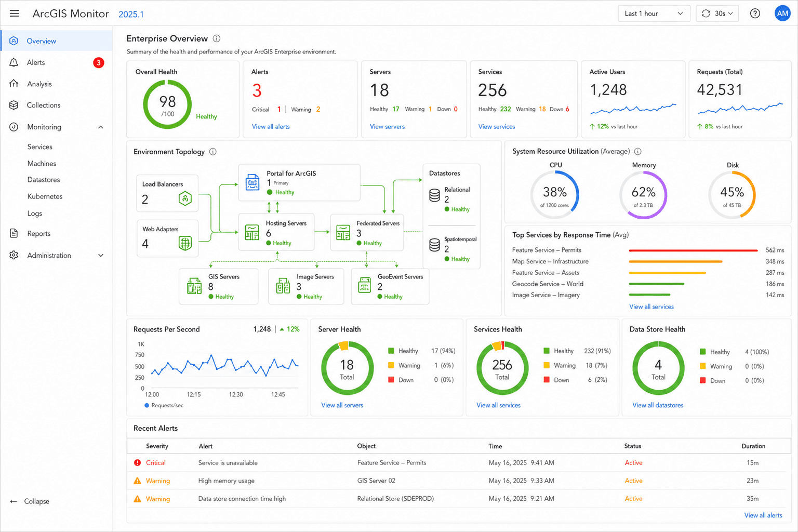Viewport: 798px width, 532px height.
Task: Click the Collections stack icon
Action: (14, 105)
